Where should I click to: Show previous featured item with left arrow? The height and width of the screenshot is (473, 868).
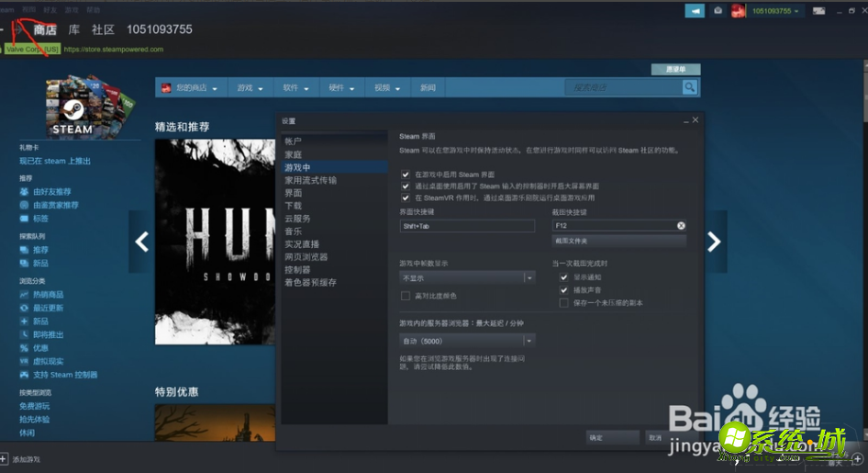click(x=141, y=242)
